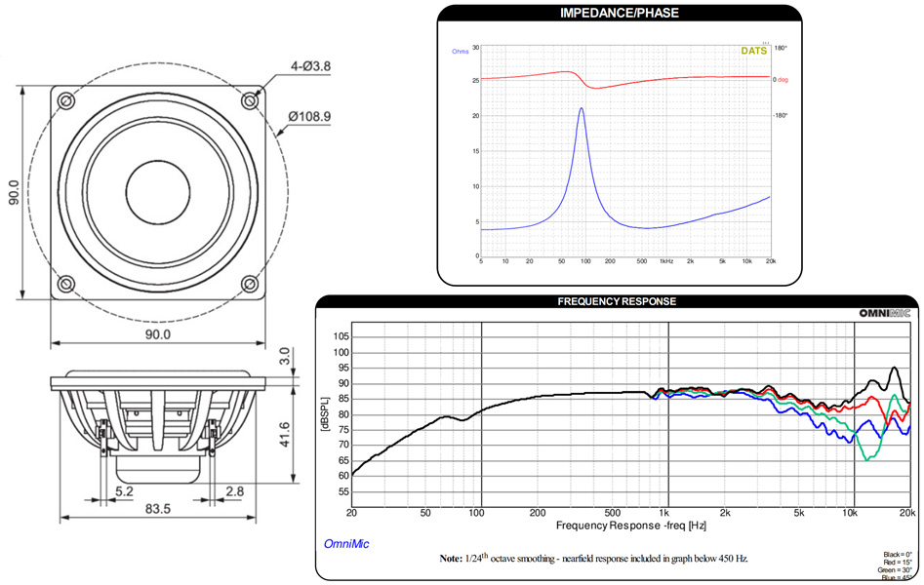Screen dimensions: 924x585
Task: Click the 3.0 flange thickness dimension
Action: click(x=284, y=356)
